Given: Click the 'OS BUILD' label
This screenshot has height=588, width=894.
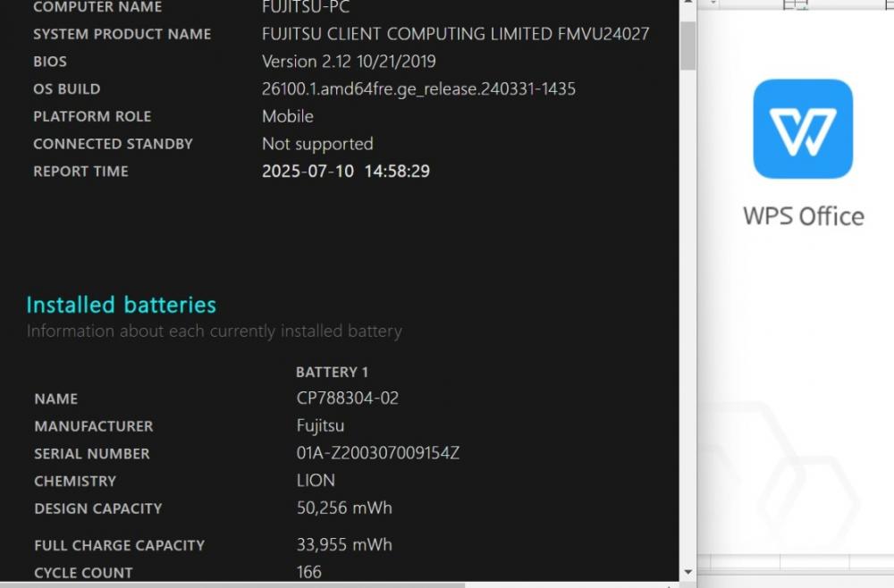Looking at the screenshot, I should pyautogui.click(x=67, y=88).
